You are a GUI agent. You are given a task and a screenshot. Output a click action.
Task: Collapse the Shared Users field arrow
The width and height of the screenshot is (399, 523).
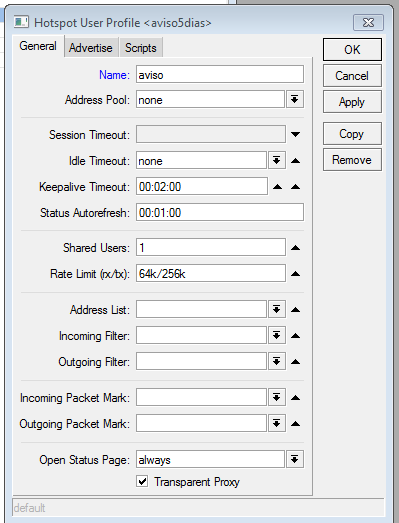point(295,247)
